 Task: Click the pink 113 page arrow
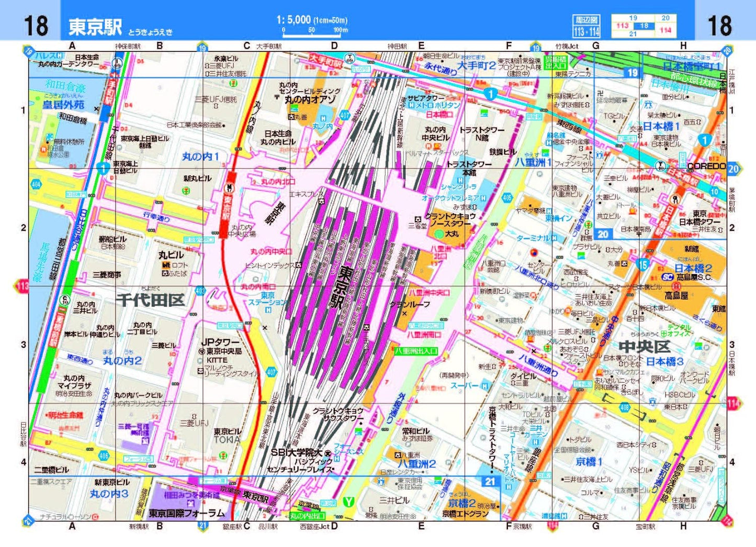[22, 286]
